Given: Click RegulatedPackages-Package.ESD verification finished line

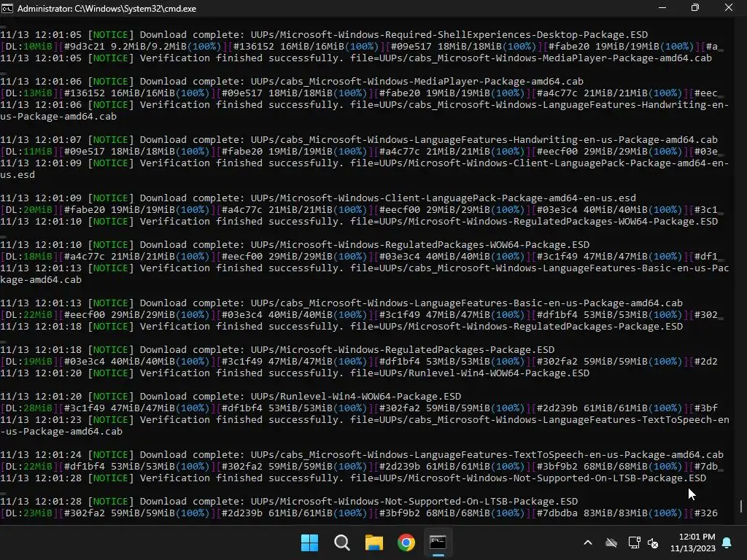Looking at the screenshot, I should [341, 326].
